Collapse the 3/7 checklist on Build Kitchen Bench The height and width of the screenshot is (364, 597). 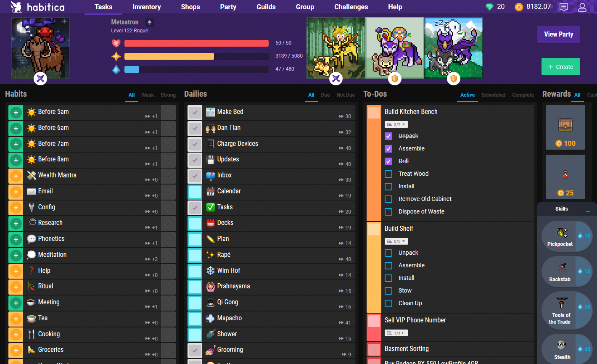point(396,124)
